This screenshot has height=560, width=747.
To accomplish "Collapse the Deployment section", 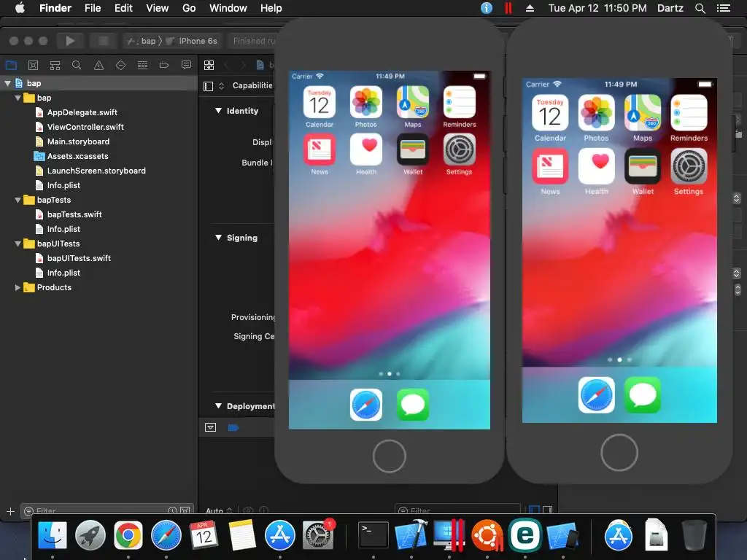I will tap(218, 406).
